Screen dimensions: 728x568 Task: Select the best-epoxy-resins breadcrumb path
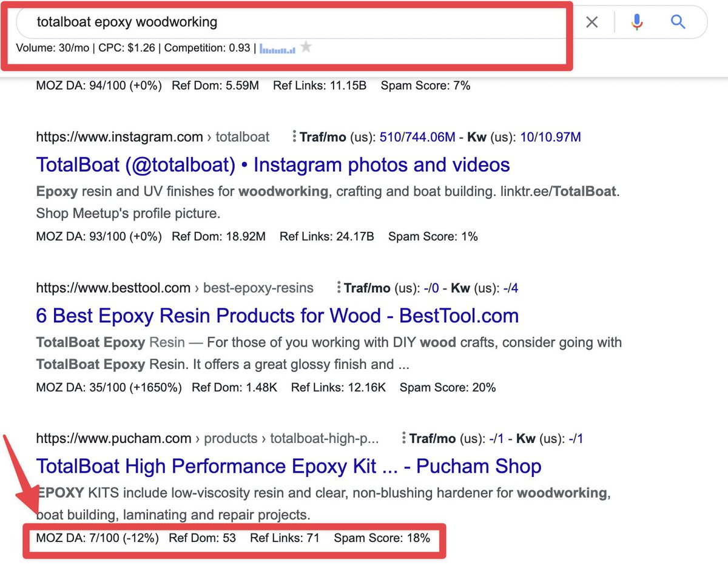[258, 288]
